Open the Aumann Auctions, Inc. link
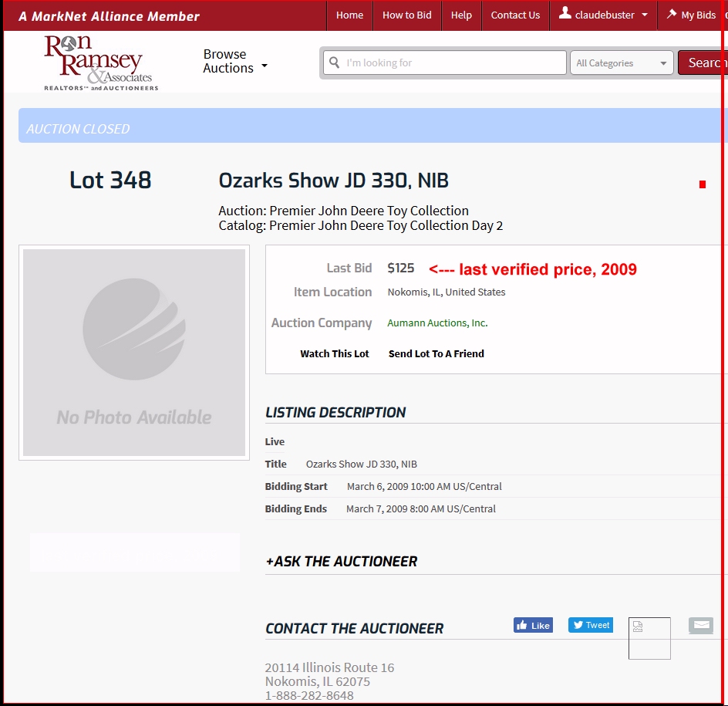Image resolution: width=728 pixels, height=706 pixels. click(437, 323)
